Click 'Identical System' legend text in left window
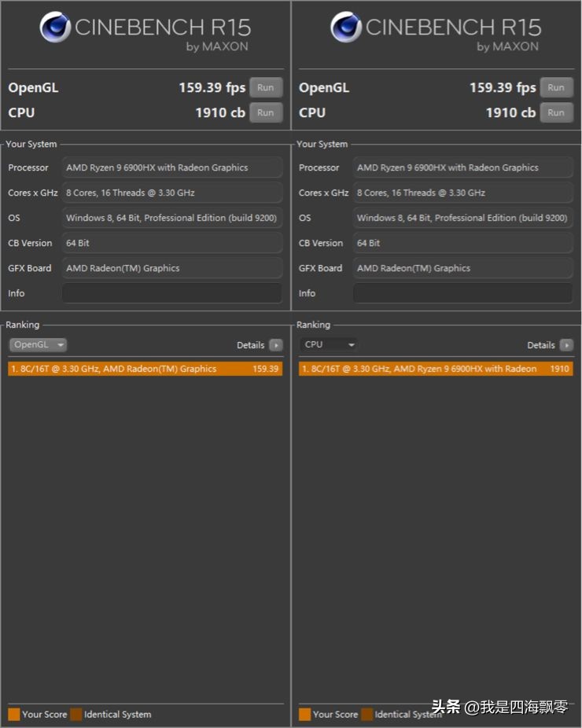Viewport: 582px width, 728px height. point(117,714)
